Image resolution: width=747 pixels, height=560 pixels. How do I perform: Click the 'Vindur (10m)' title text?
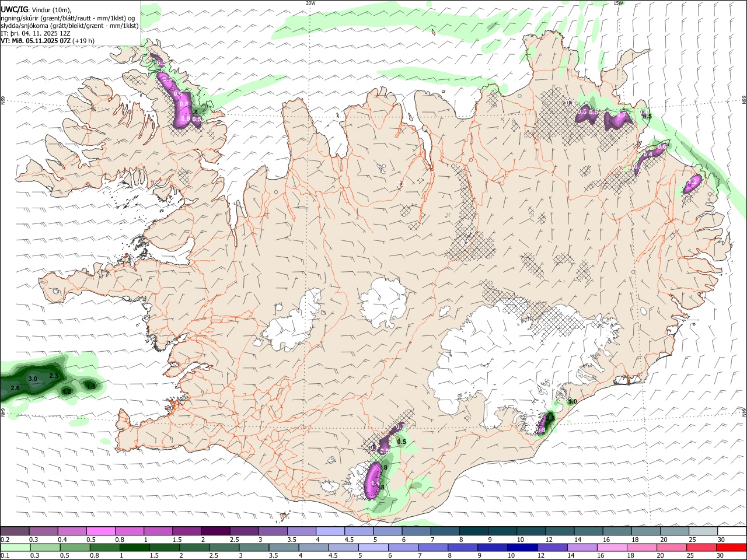point(50,10)
